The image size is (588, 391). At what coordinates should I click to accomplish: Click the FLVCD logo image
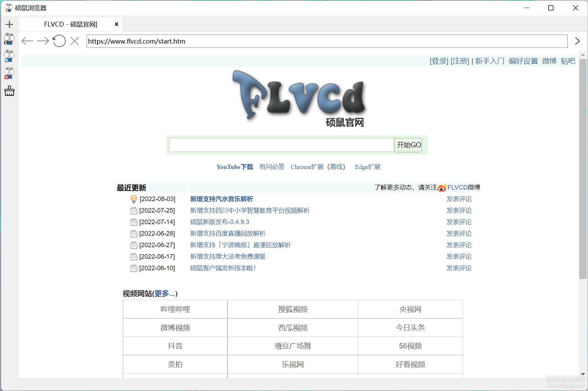point(300,98)
